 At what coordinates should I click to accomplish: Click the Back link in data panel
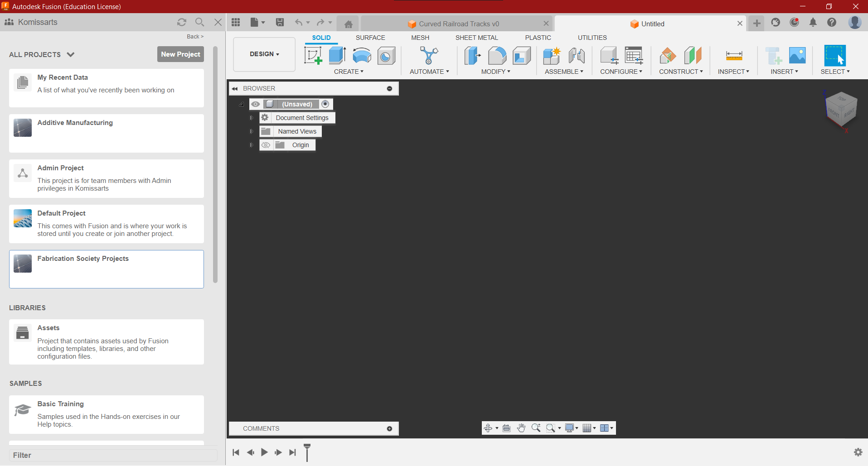coord(195,37)
